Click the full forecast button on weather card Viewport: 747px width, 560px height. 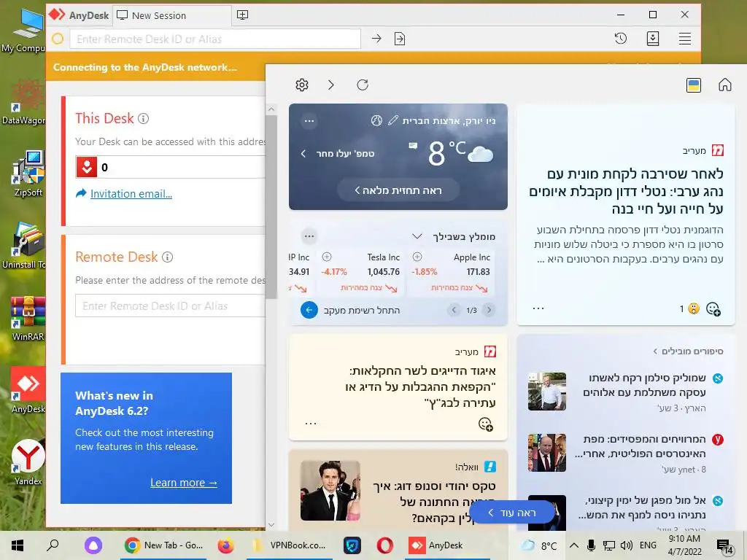tap(398, 190)
